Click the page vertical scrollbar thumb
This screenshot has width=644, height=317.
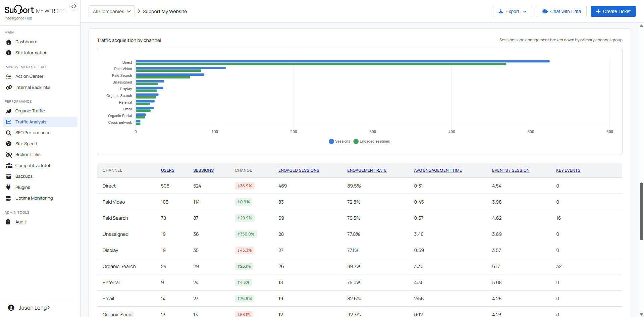click(641, 211)
